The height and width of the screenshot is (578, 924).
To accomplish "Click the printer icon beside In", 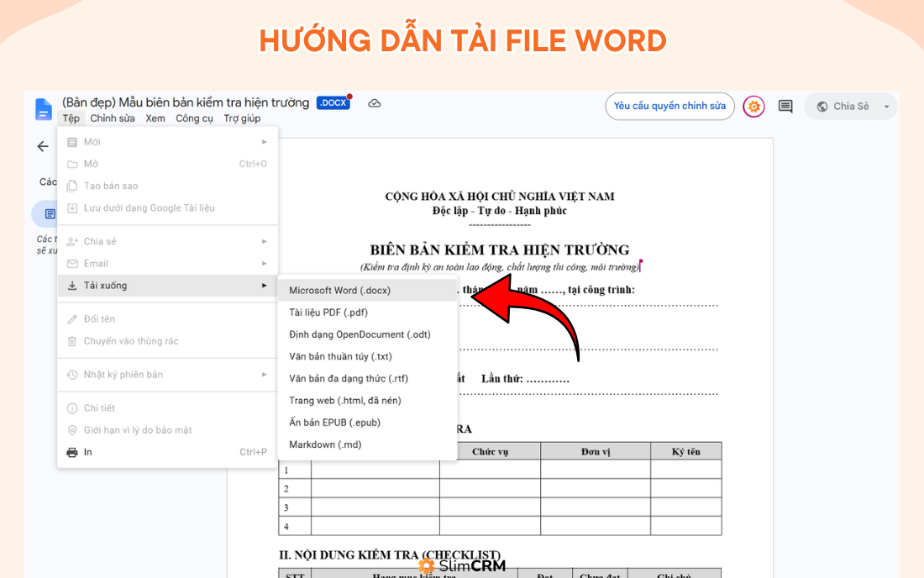I will tap(72, 453).
